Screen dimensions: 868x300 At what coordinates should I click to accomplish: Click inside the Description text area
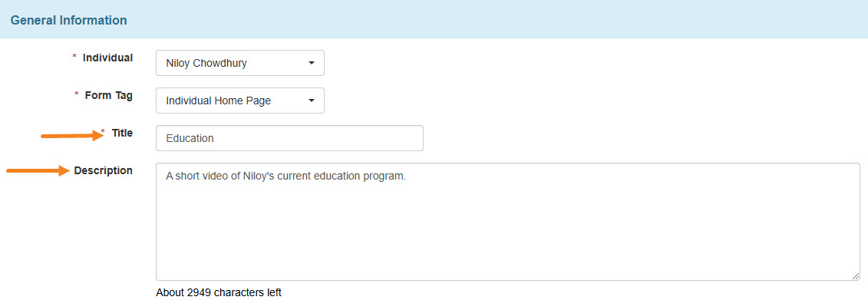click(507, 222)
